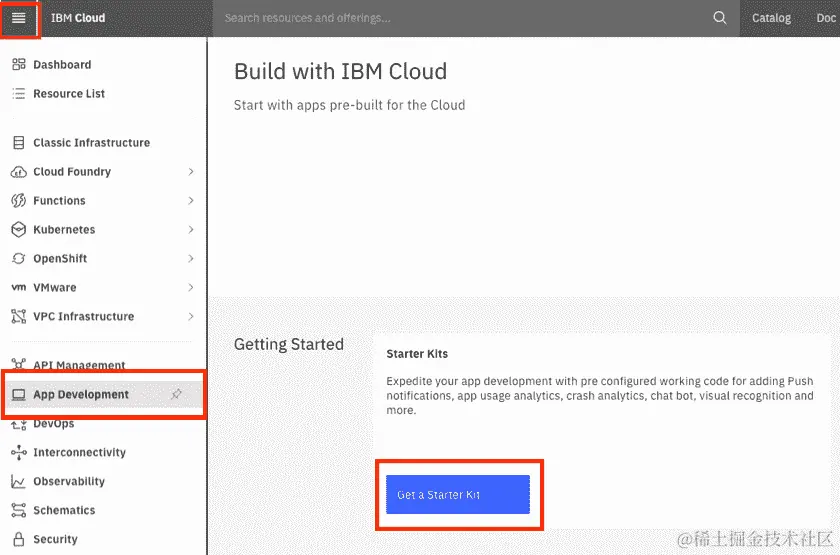Viewport: 840px width, 555px height.
Task: Click the IBM Cloud logo text
Action: click(x=78, y=18)
